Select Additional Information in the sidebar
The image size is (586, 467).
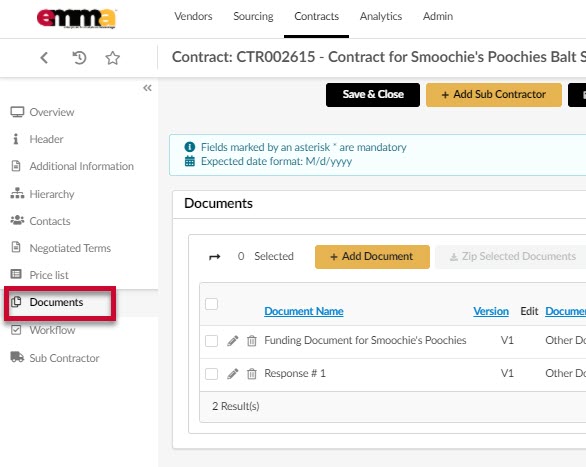[81, 166]
